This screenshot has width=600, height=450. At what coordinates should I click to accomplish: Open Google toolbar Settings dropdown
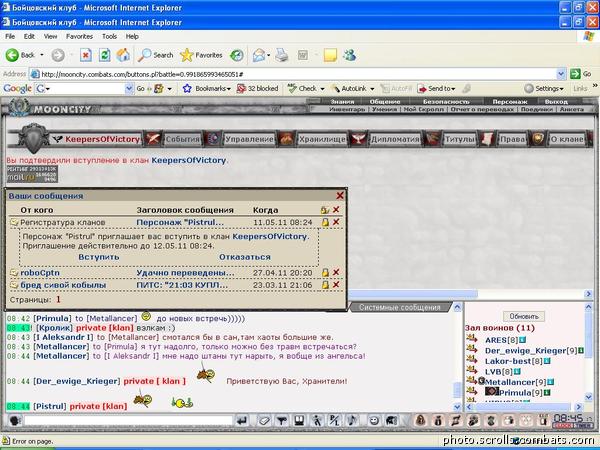click(545, 89)
